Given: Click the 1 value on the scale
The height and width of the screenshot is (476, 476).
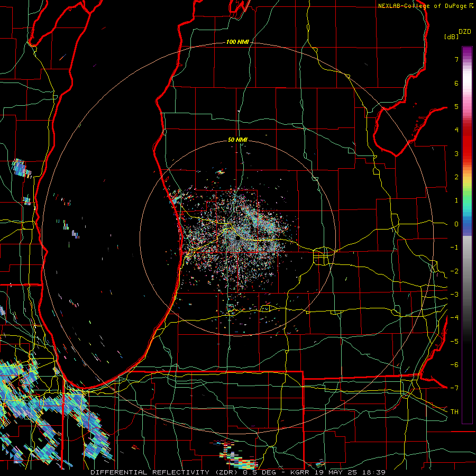Looking at the screenshot, I should coord(456,200).
